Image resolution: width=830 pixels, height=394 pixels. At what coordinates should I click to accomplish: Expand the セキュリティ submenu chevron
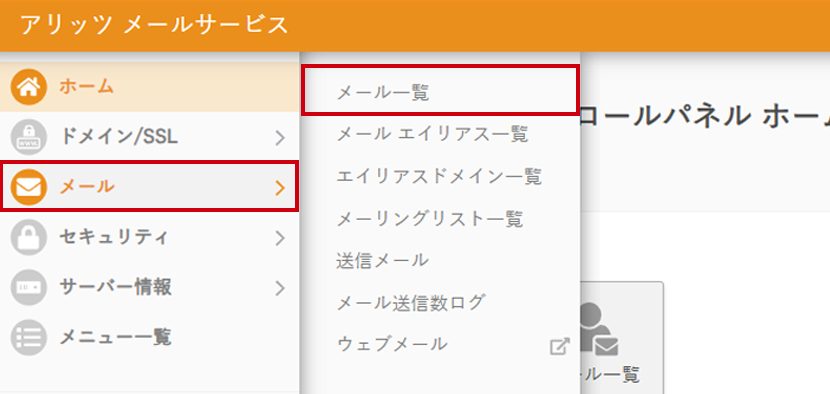280,238
